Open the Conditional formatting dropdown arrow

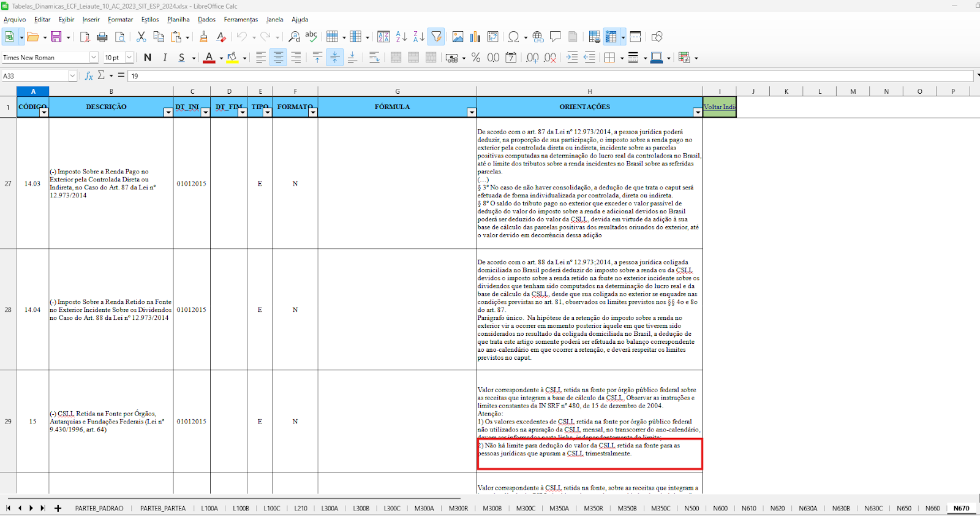click(696, 58)
